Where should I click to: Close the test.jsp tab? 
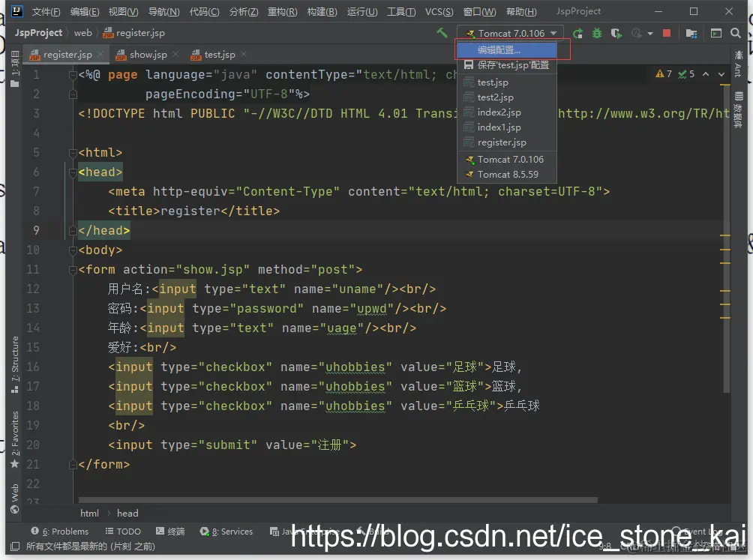pyautogui.click(x=244, y=54)
